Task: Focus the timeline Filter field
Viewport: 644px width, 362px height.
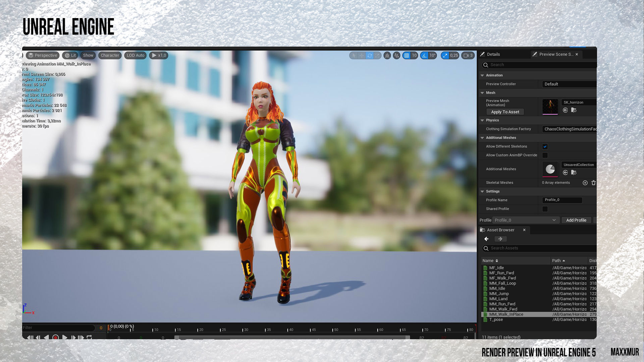Action: click(59, 328)
